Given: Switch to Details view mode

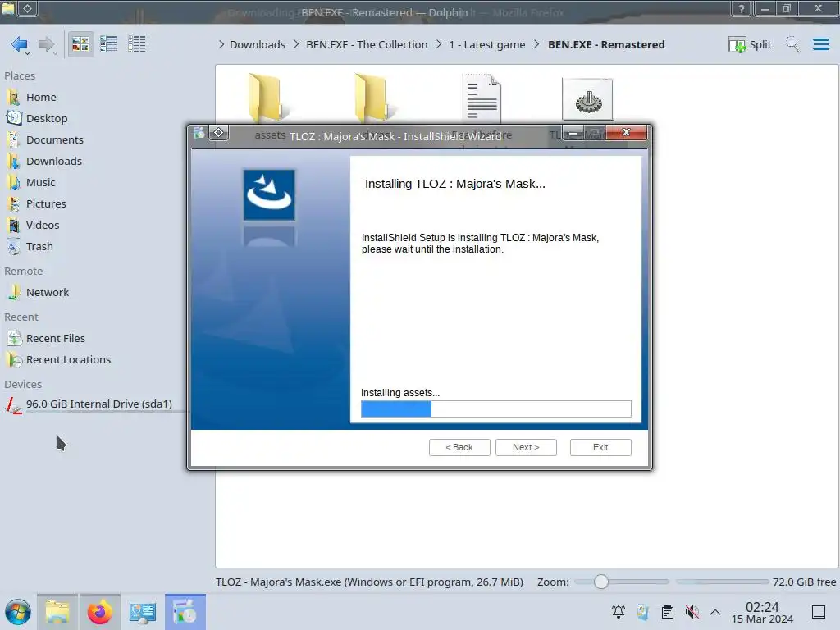Looking at the screenshot, I should coord(137,44).
